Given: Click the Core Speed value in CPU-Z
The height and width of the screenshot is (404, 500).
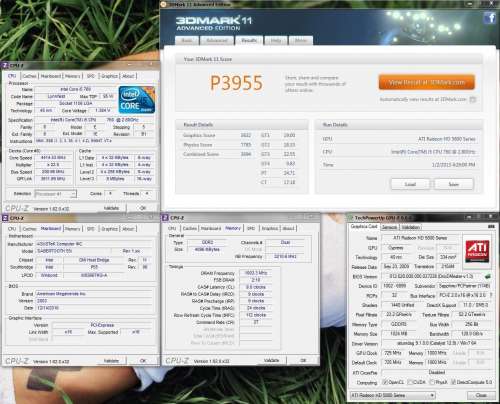Looking at the screenshot, I should (x=53, y=158).
